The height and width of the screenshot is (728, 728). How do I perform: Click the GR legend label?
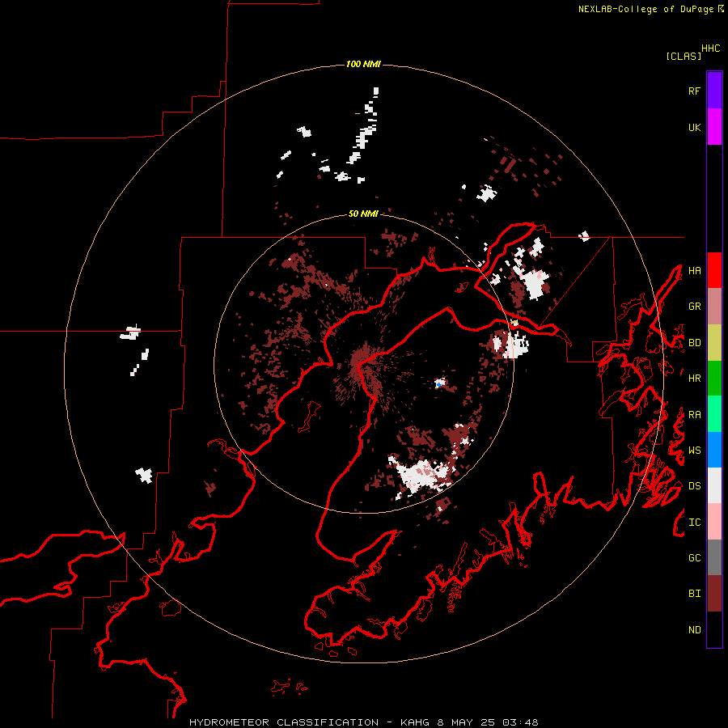pyautogui.click(x=694, y=307)
